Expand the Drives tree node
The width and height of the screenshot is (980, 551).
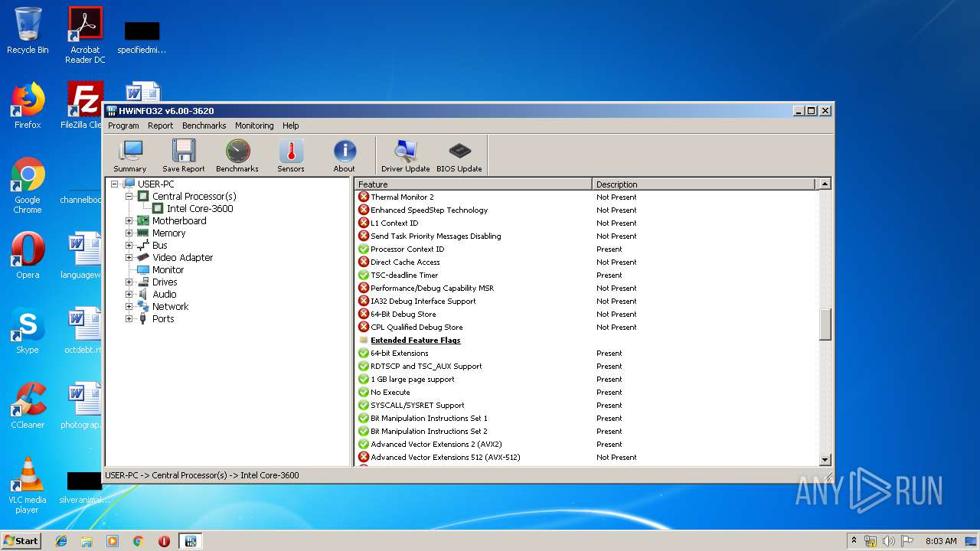(129, 282)
